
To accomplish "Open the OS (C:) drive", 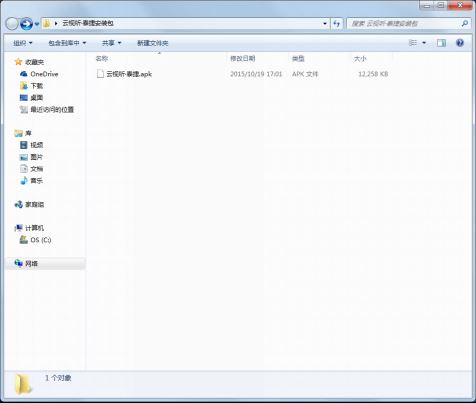I will [x=41, y=240].
